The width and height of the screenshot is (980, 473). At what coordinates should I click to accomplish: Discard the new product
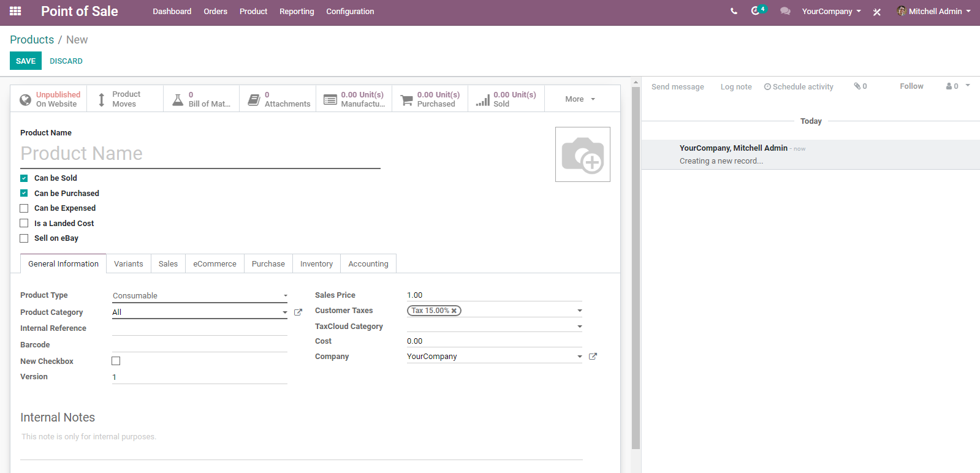point(66,61)
